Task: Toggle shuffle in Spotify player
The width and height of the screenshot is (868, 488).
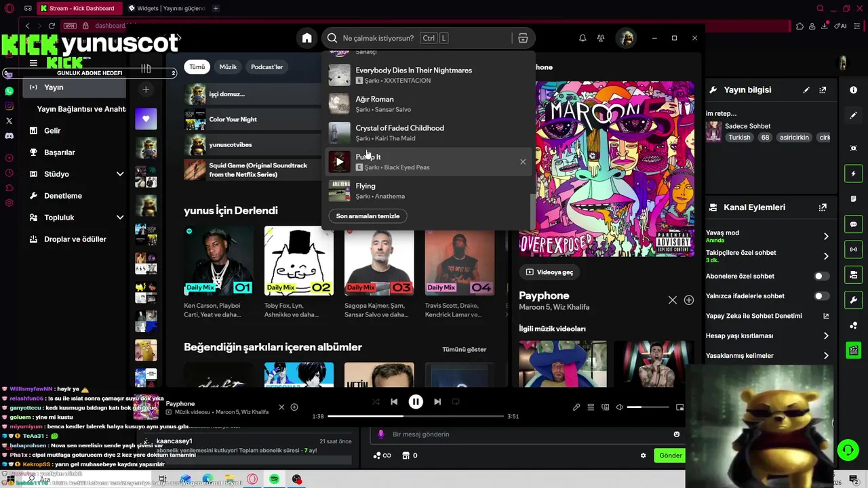Action: (x=376, y=402)
